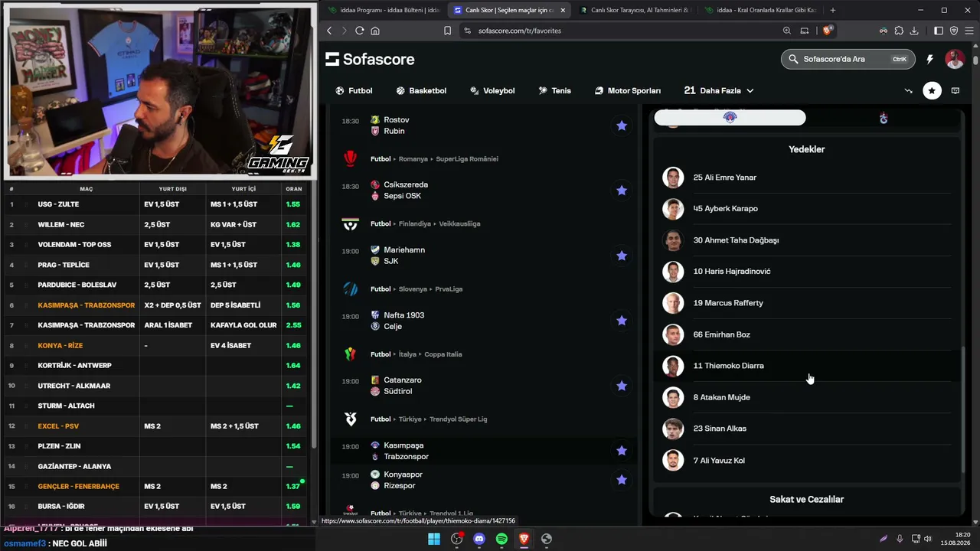
Task: Open a new browser tab
Action: point(833,10)
